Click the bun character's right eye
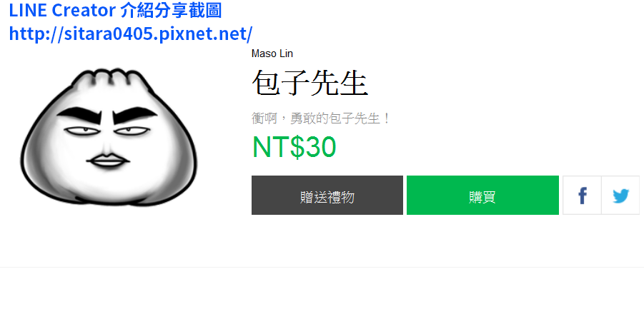The width and height of the screenshot is (644, 319). click(132, 131)
